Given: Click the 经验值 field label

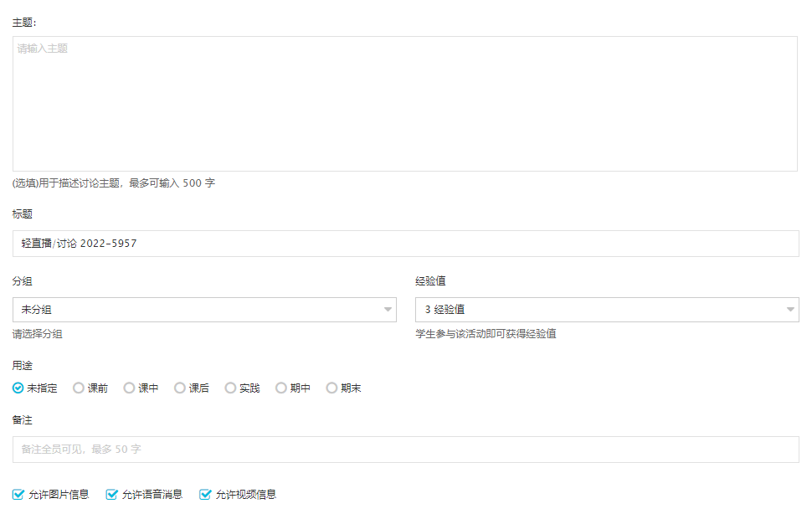Looking at the screenshot, I should point(430,281).
